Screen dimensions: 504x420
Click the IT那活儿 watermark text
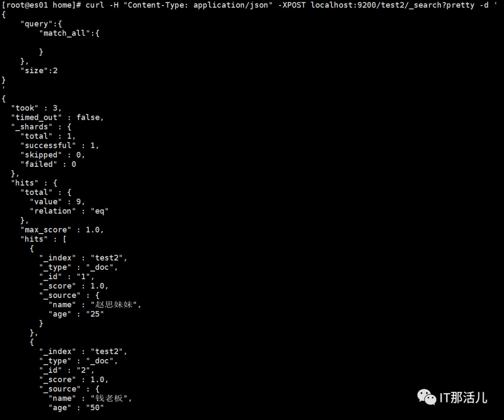(x=463, y=398)
